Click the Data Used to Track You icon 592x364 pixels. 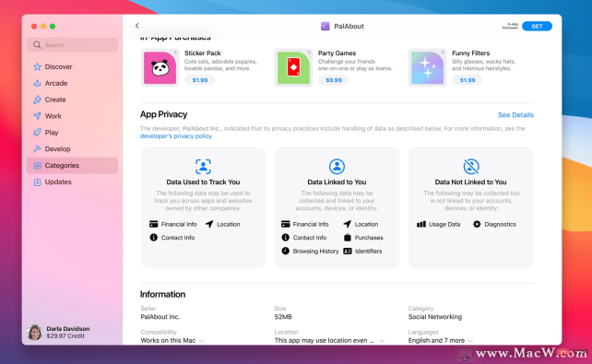(x=203, y=167)
